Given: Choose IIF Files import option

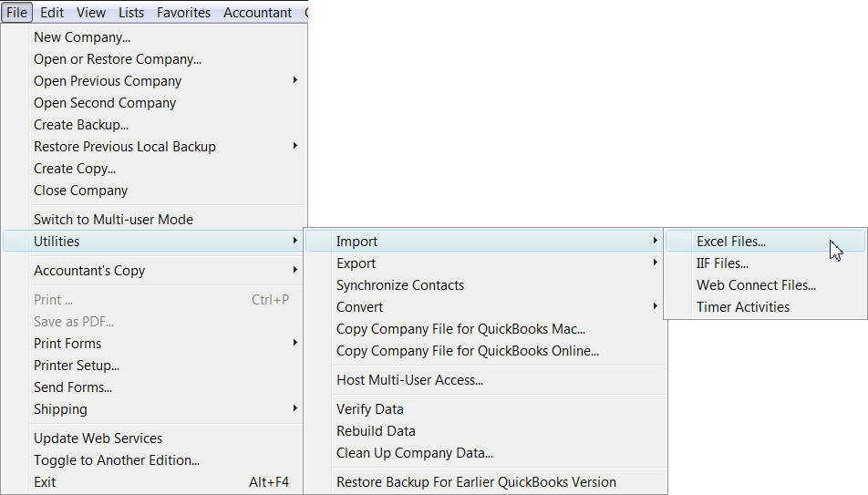Looking at the screenshot, I should coord(722,263).
